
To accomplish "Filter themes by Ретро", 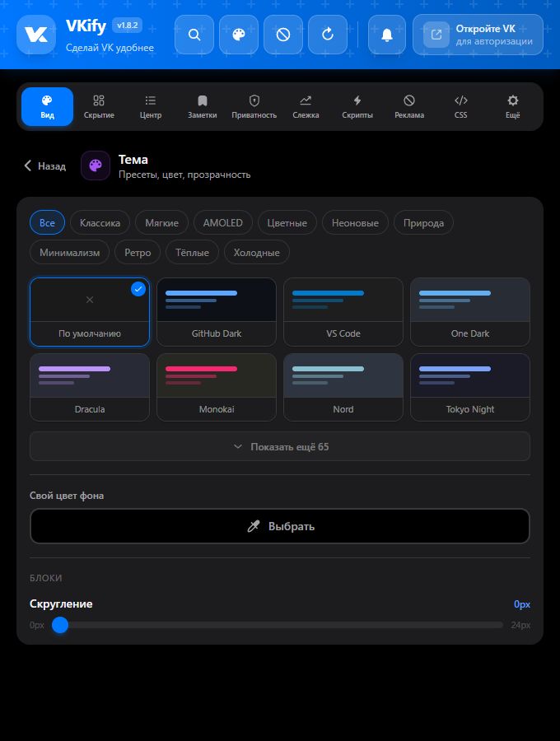I will pyautogui.click(x=138, y=253).
